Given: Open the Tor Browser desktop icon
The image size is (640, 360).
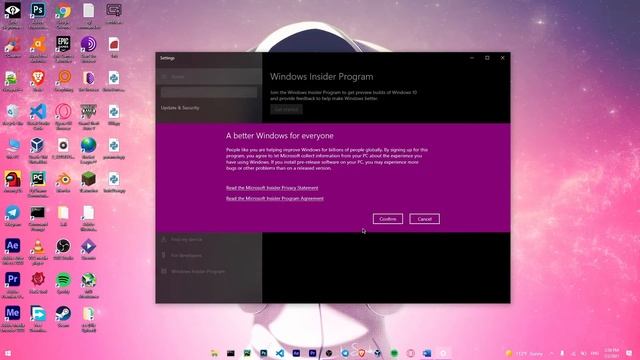Looking at the screenshot, I should point(89,49).
